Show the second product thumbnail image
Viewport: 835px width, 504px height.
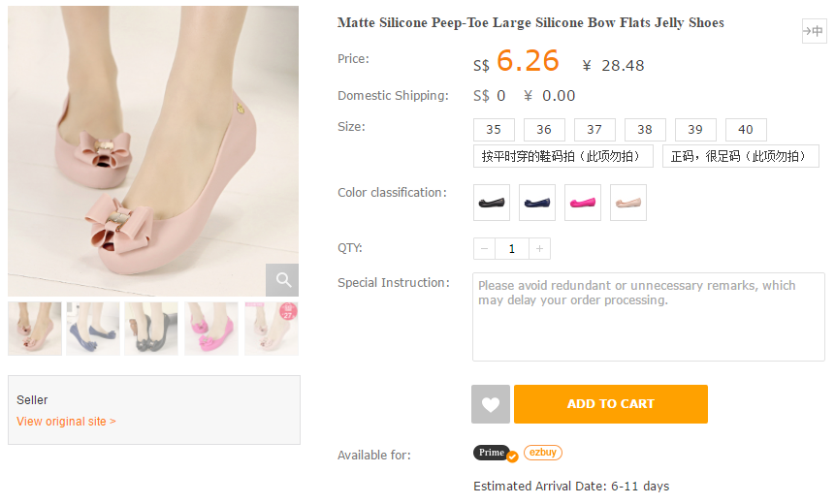point(93,329)
